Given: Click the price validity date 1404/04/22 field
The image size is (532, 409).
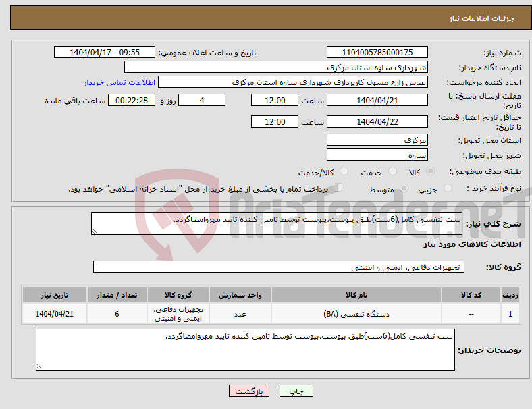Looking at the screenshot, I should pyautogui.click(x=377, y=121).
